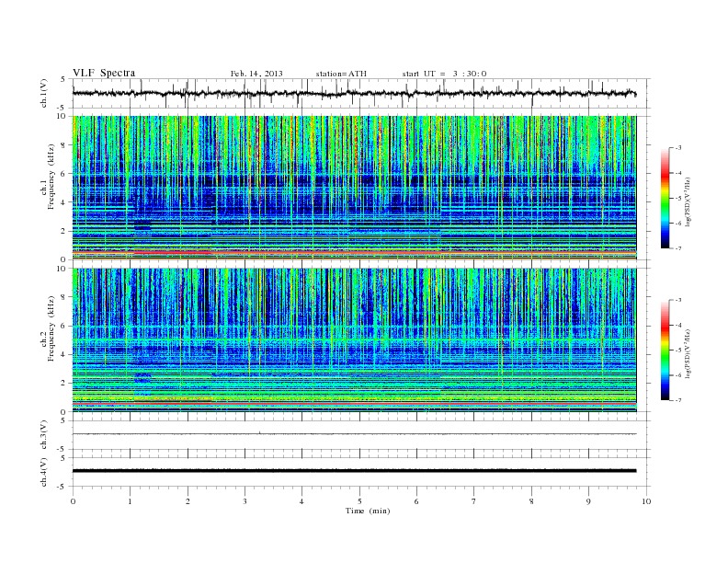Click time-axis tick label "1" at bottom
This screenshot has height=563, width=728.
[x=130, y=501]
